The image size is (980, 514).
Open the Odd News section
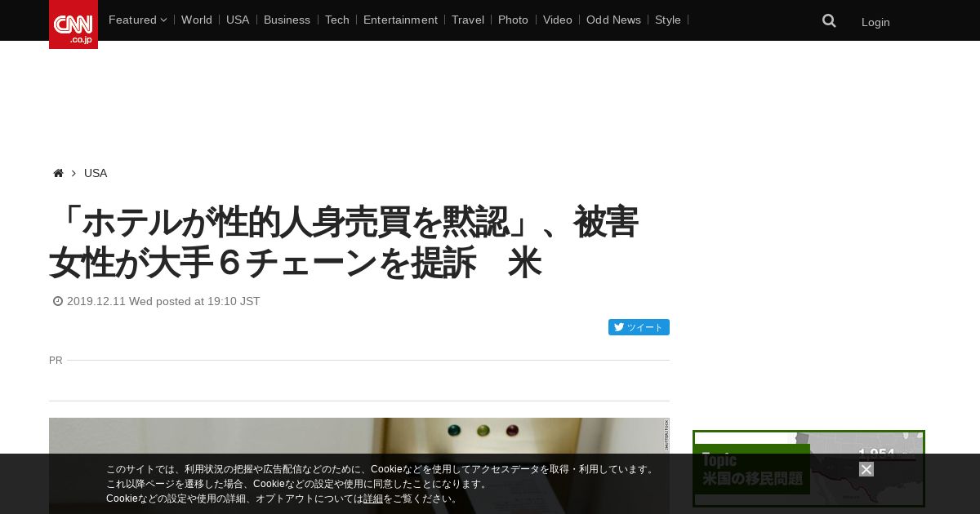point(613,20)
